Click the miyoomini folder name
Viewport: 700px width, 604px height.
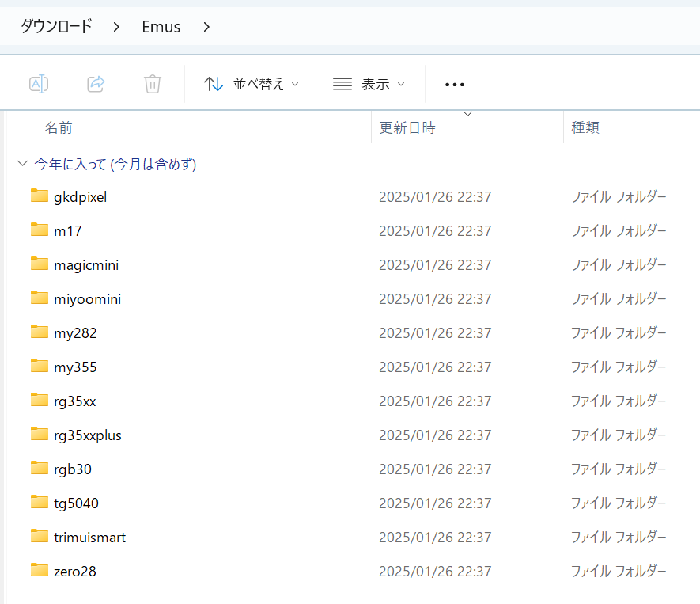pos(88,299)
